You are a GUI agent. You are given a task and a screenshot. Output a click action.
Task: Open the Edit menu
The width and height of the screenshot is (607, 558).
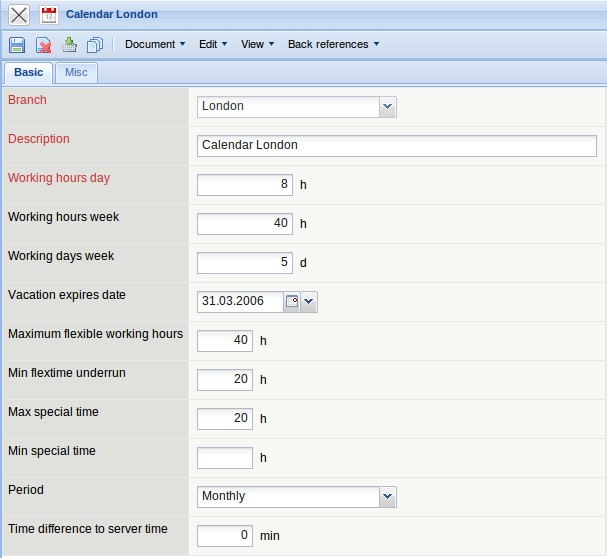pyautogui.click(x=212, y=44)
